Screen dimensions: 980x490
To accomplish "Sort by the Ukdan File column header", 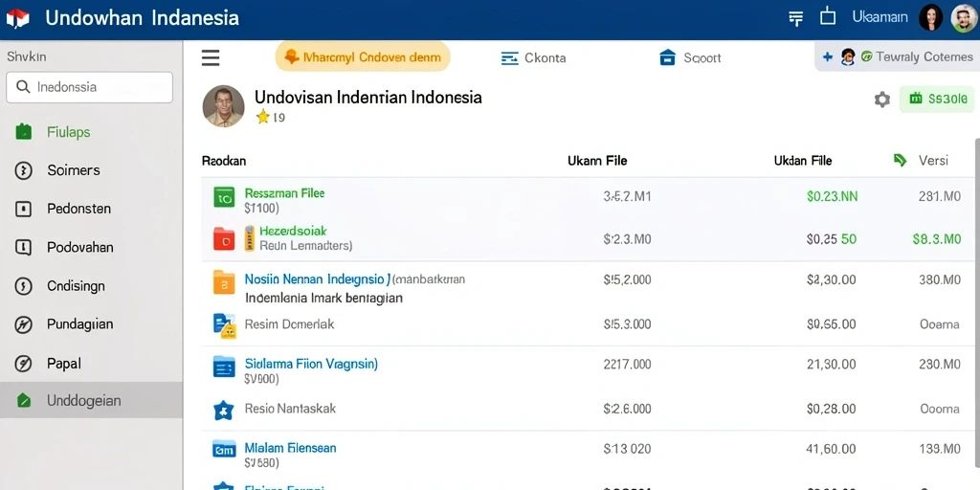I will pyautogui.click(x=803, y=161).
